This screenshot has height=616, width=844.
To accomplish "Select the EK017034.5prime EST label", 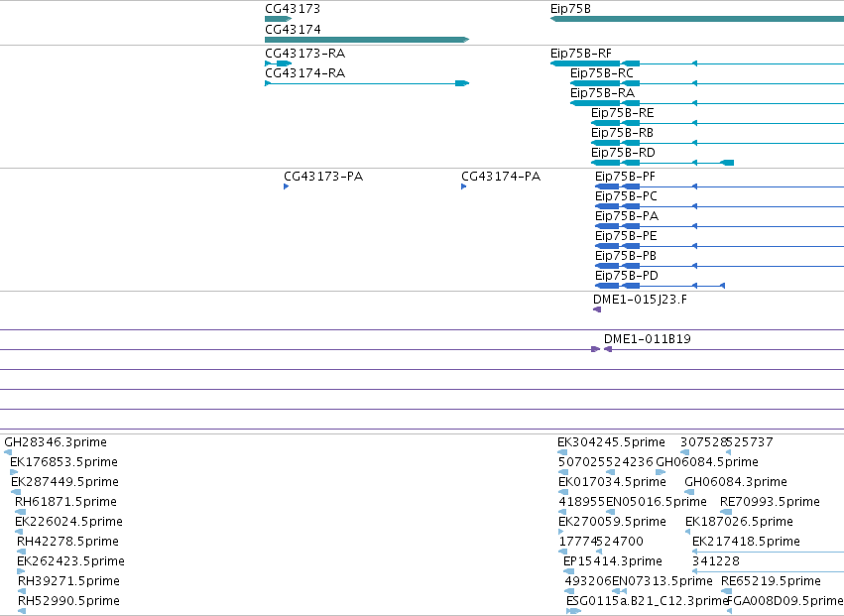I will 612,482.
